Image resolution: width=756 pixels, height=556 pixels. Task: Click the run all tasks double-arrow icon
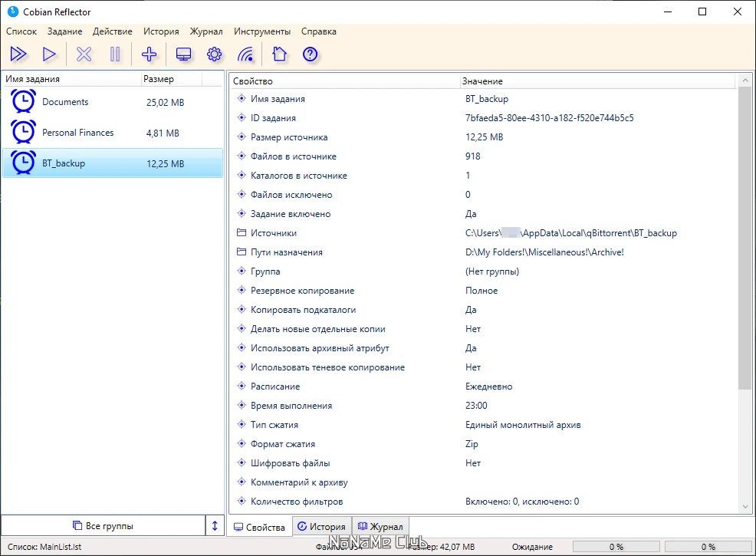tap(18, 54)
